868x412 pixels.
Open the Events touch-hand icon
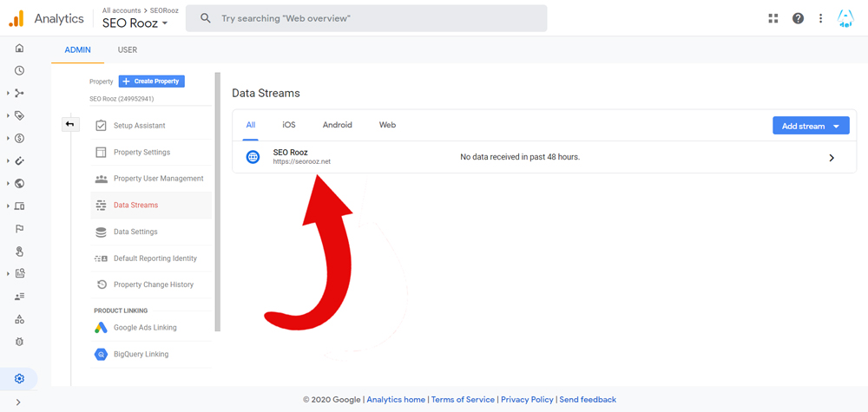point(19,252)
